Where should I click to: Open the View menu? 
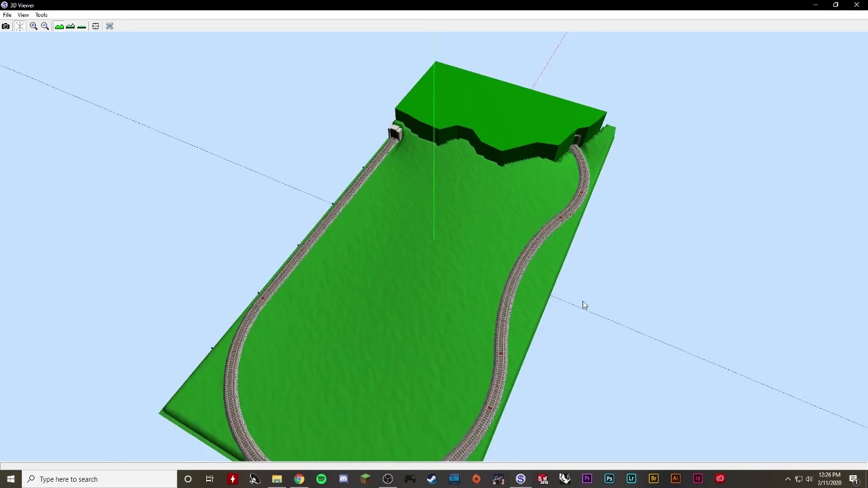(23, 15)
